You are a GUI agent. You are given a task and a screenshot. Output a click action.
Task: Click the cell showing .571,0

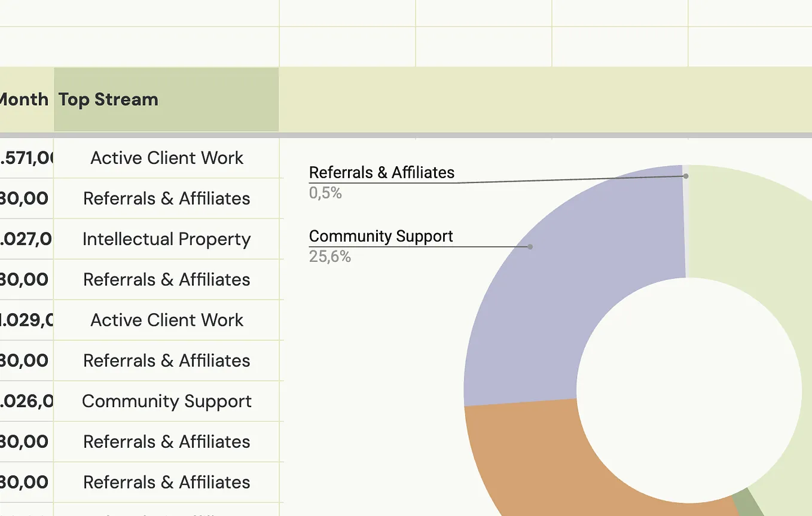(x=26, y=158)
